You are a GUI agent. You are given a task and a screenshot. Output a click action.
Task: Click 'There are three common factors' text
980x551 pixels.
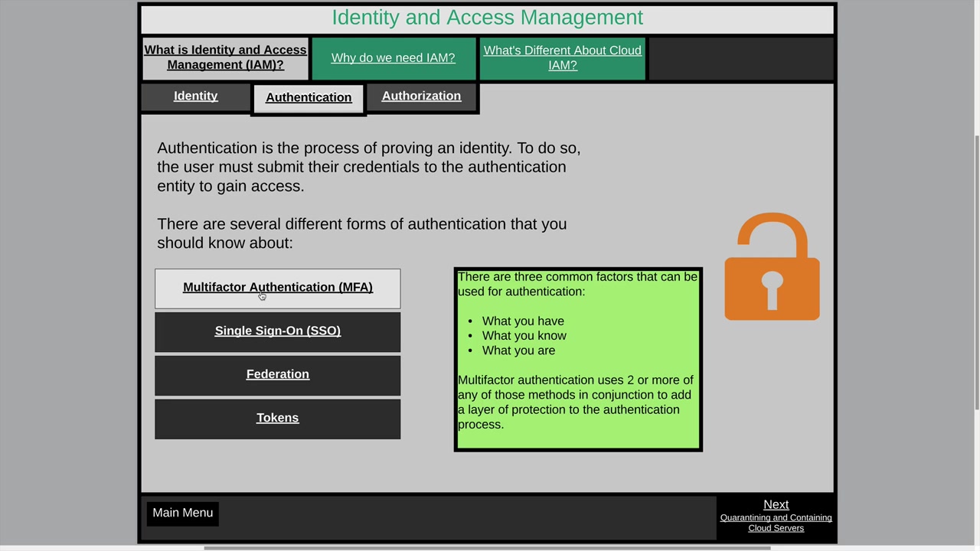click(x=578, y=284)
